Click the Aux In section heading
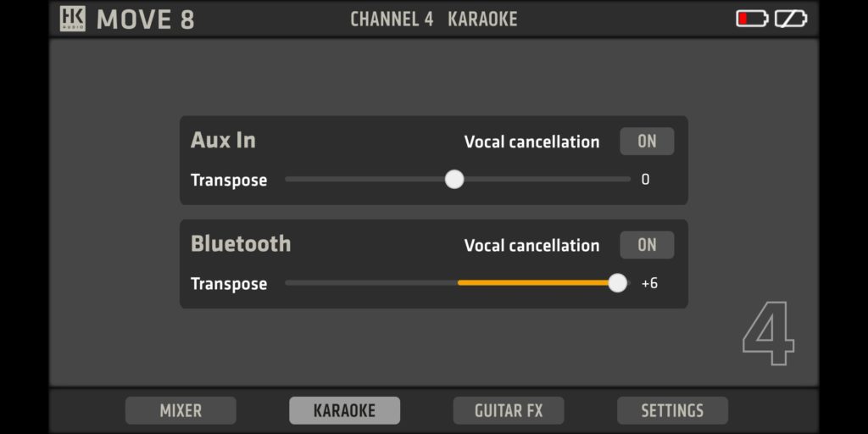Screen dimensions: 868x434 pos(223,141)
